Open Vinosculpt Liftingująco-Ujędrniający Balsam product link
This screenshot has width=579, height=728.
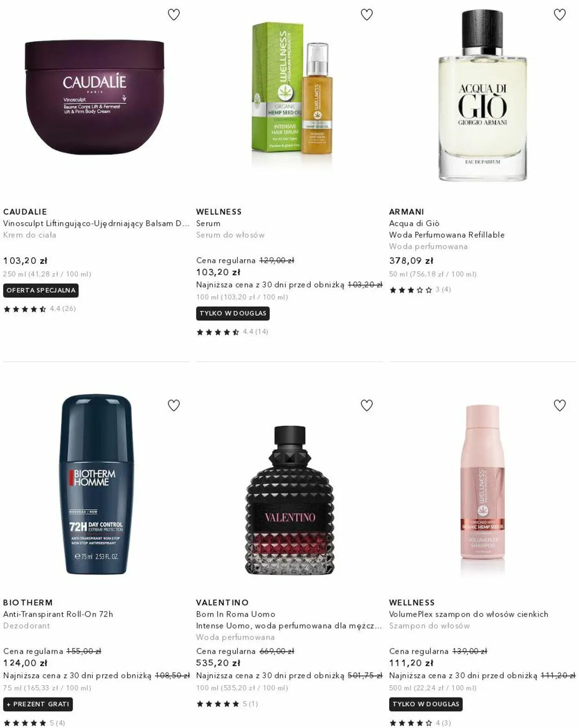pyautogui.click(x=96, y=224)
